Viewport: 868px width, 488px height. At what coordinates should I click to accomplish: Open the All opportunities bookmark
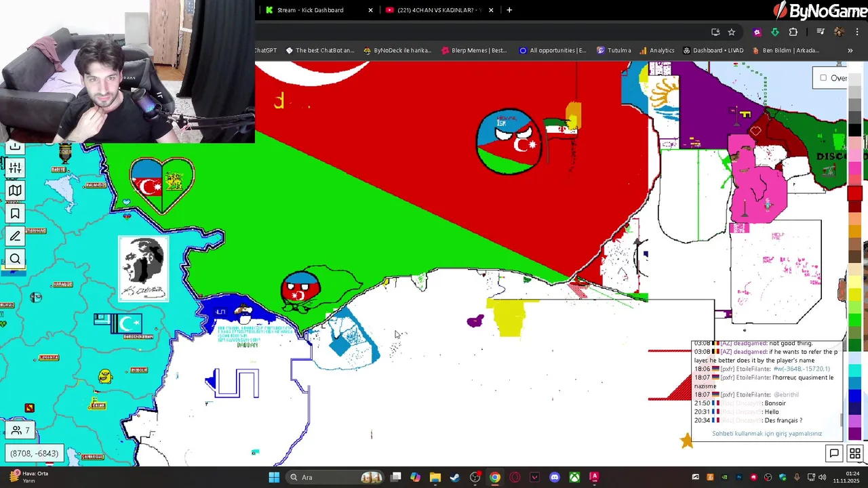coord(553,50)
